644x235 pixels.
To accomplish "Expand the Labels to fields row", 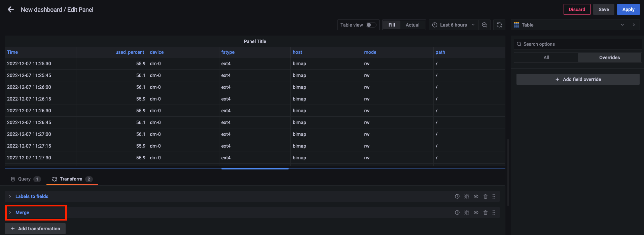I will (x=10, y=196).
